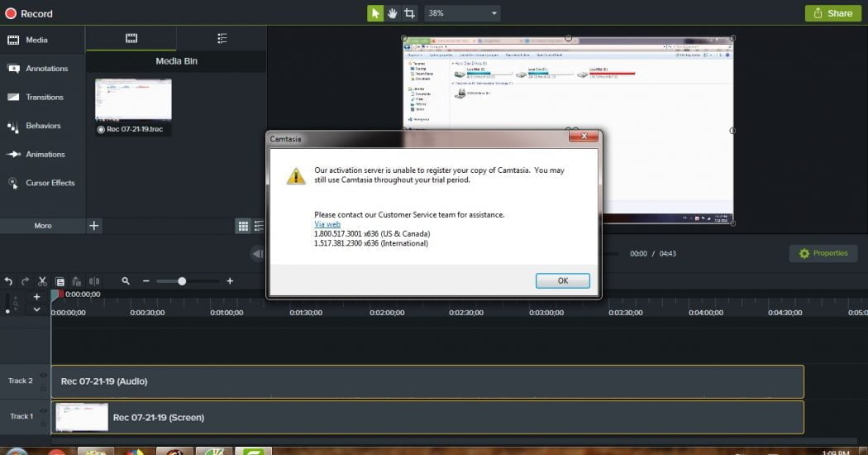868x455 pixels.
Task: Open the Via web support link
Action: 327,224
